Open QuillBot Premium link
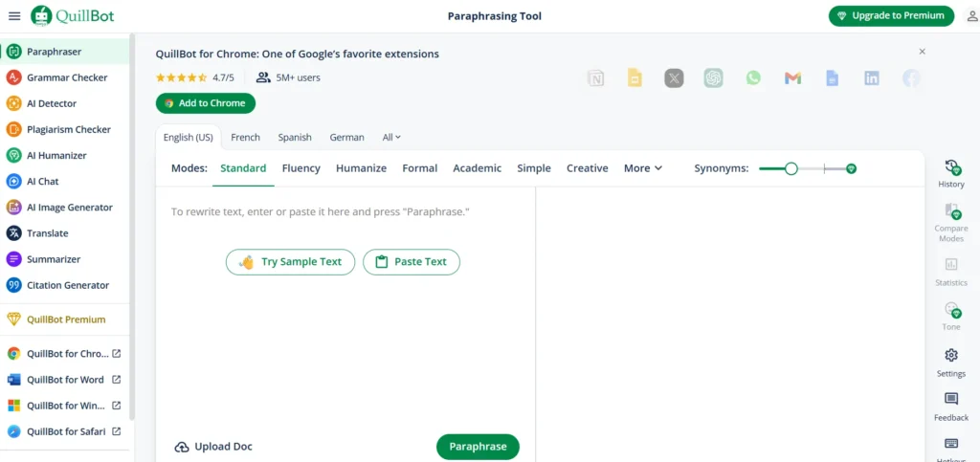The width and height of the screenshot is (980, 462). tap(65, 319)
